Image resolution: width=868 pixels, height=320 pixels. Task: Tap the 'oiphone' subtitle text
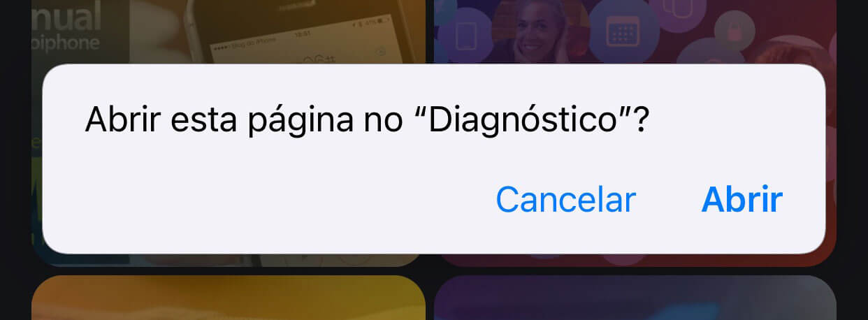pyautogui.click(x=66, y=43)
